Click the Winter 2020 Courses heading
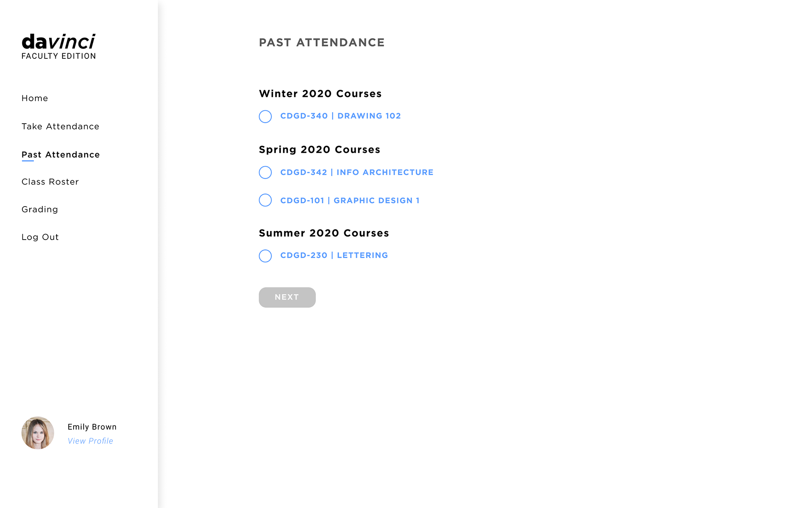The height and width of the screenshot is (508, 812). pos(320,94)
